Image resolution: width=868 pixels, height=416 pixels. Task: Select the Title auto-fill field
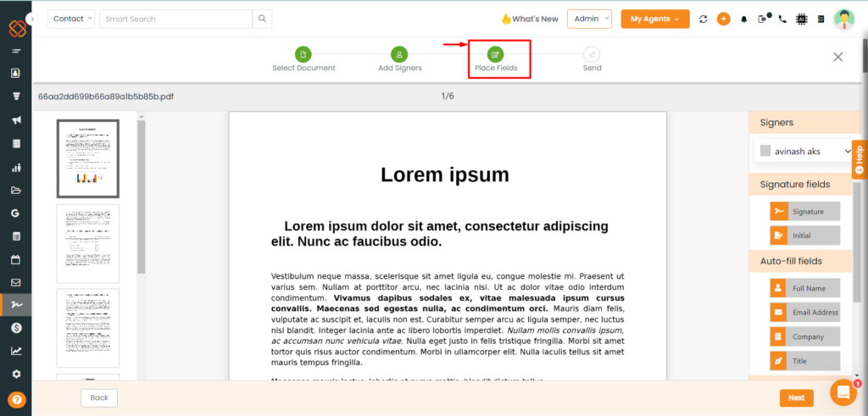click(x=805, y=361)
